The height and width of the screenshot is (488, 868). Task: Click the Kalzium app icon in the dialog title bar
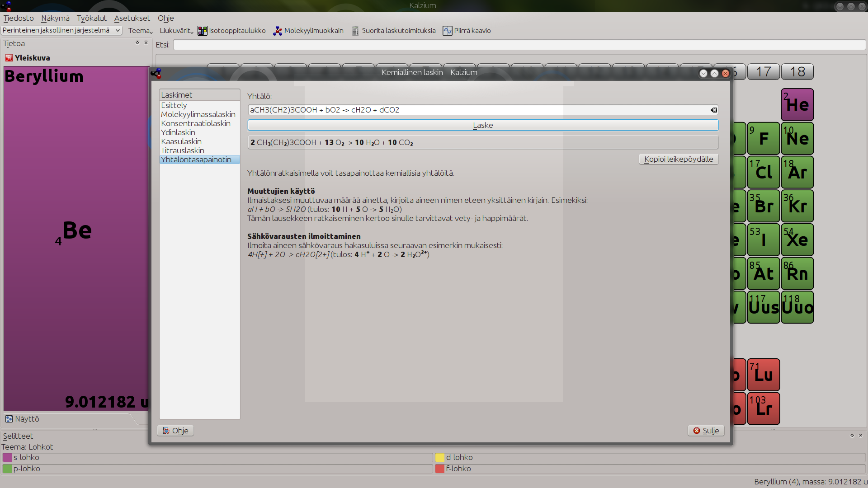click(156, 73)
